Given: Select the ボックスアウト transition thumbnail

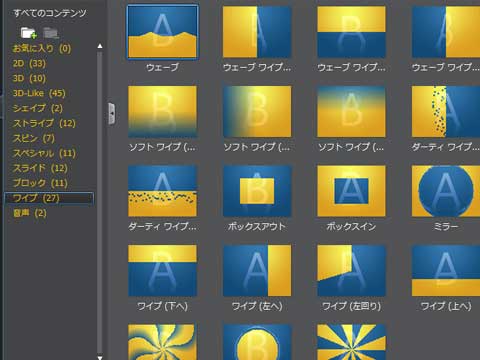Looking at the screenshot, I should coord(257,191).
